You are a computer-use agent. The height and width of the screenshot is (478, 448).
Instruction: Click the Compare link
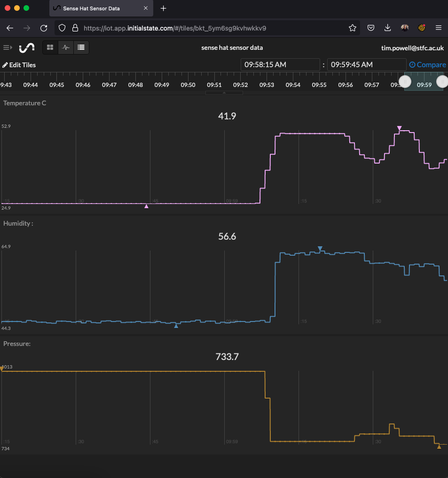tap(428, 65)
